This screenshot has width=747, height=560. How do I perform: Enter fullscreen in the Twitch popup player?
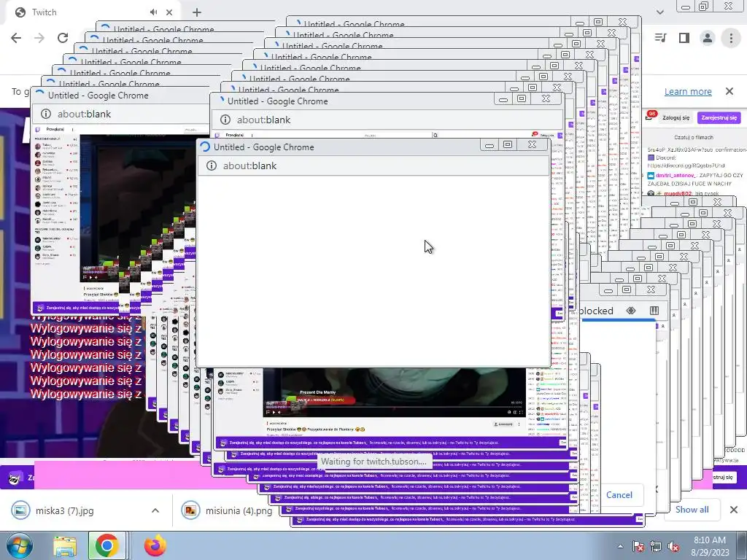(x=521, y=413)
